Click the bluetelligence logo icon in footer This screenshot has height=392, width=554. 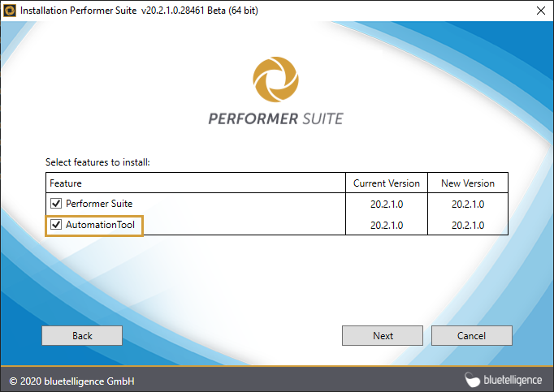pos(474,379)
